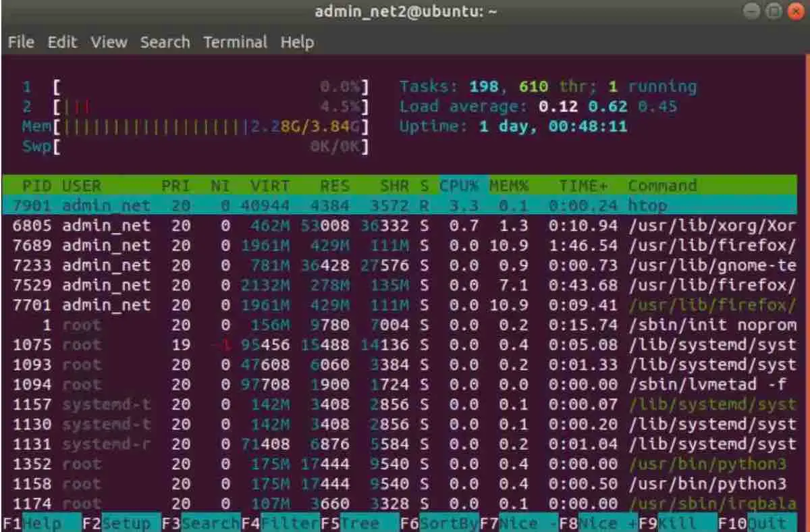Click the Mem usage bar

196,126
